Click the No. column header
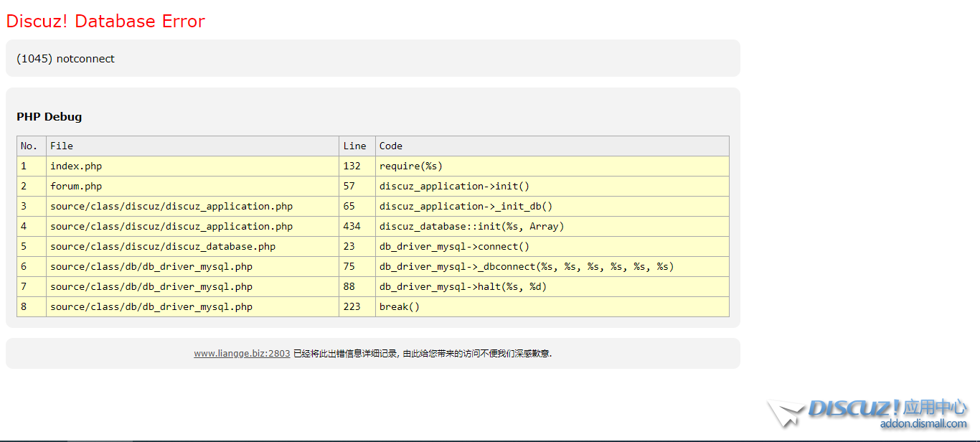 [29, 146]
